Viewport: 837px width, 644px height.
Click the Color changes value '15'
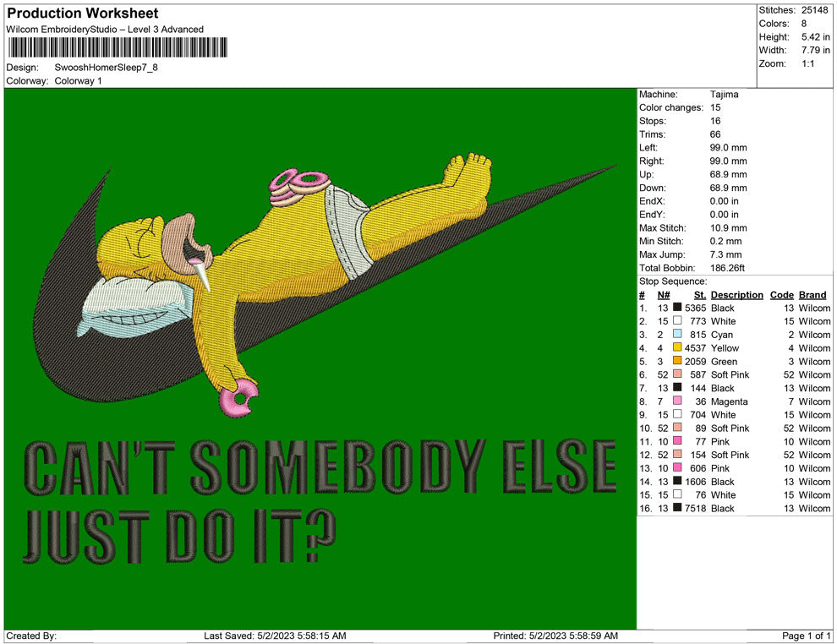tap(715, 107)
